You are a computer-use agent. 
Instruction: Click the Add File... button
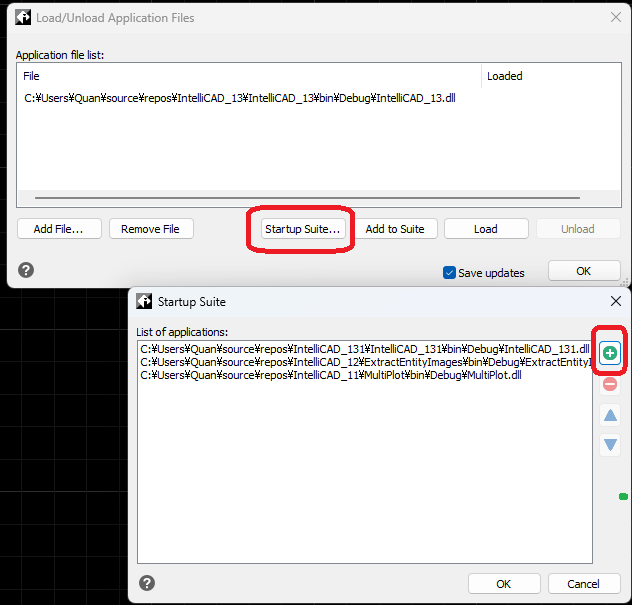59,229
